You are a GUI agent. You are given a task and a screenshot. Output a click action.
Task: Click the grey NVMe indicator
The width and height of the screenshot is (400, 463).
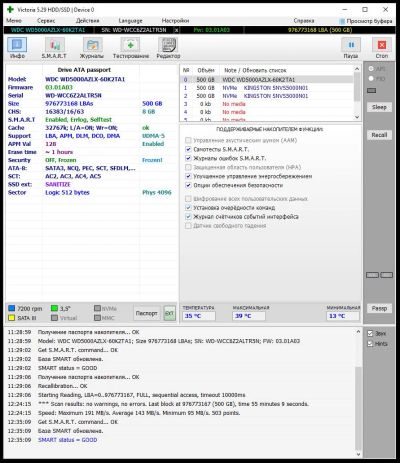coord(97,308)
